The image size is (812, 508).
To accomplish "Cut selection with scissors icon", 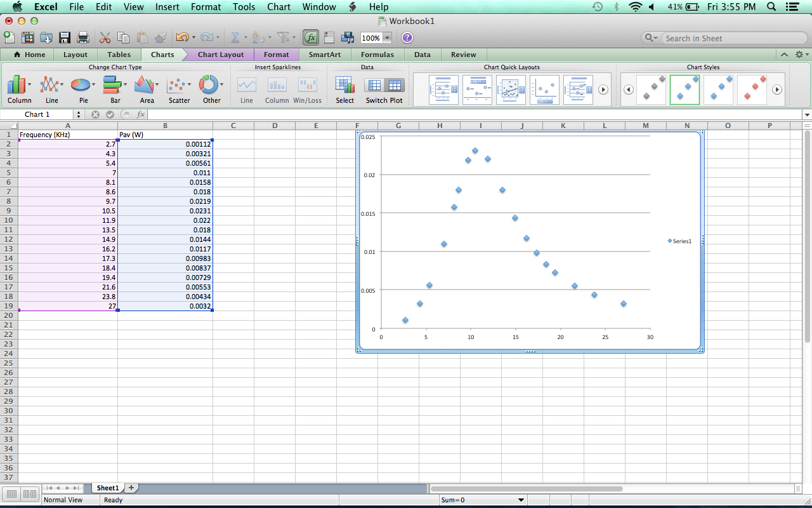I will (105, 37).
